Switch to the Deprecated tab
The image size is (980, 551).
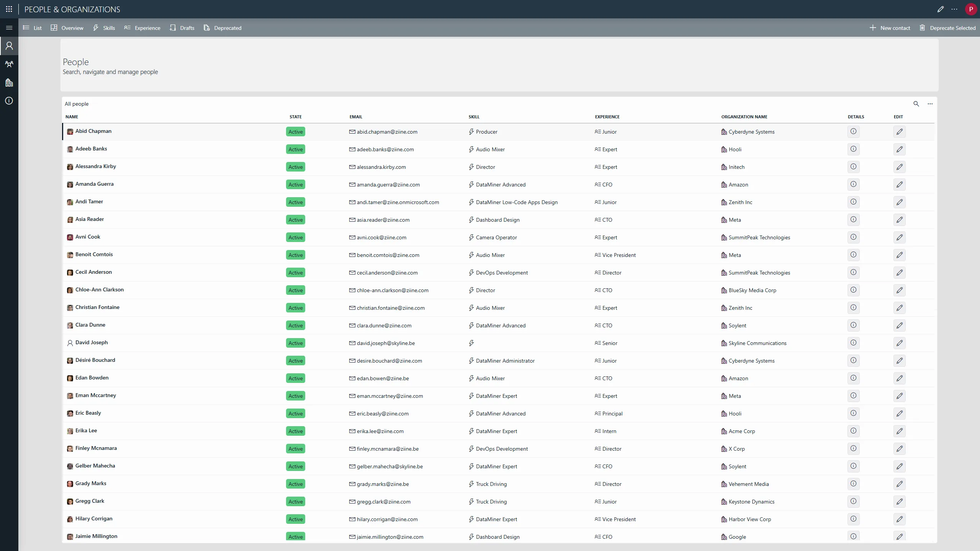tap(223, 28)
